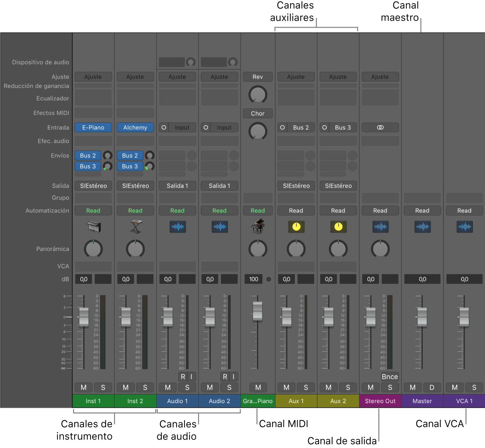Click the keyboard stand icon on Inst 2

tap(136, 226)
